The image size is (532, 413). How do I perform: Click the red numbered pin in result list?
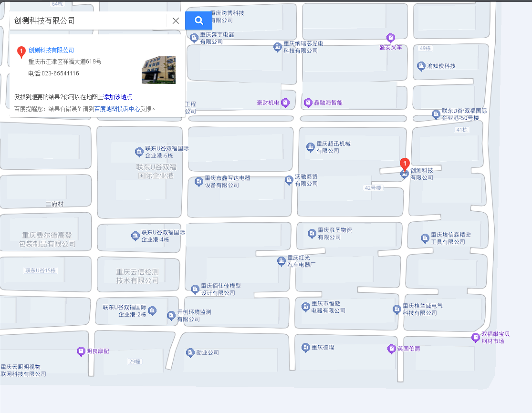click(x=21, y=51)
